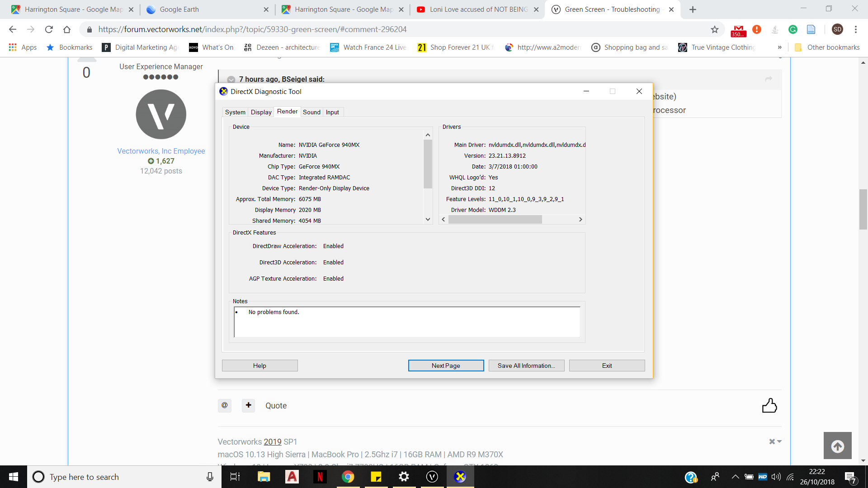Click the Drivers horizontal scrollbar thumb
The width and height of the screenshot is (868, 488).
coord(495,220)
